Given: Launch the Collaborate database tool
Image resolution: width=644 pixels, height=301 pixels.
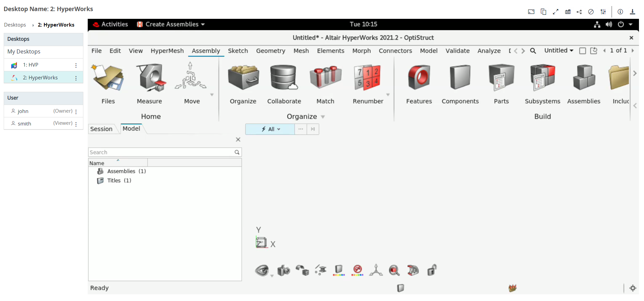Looking at the screenshot, I should [284, 78].
